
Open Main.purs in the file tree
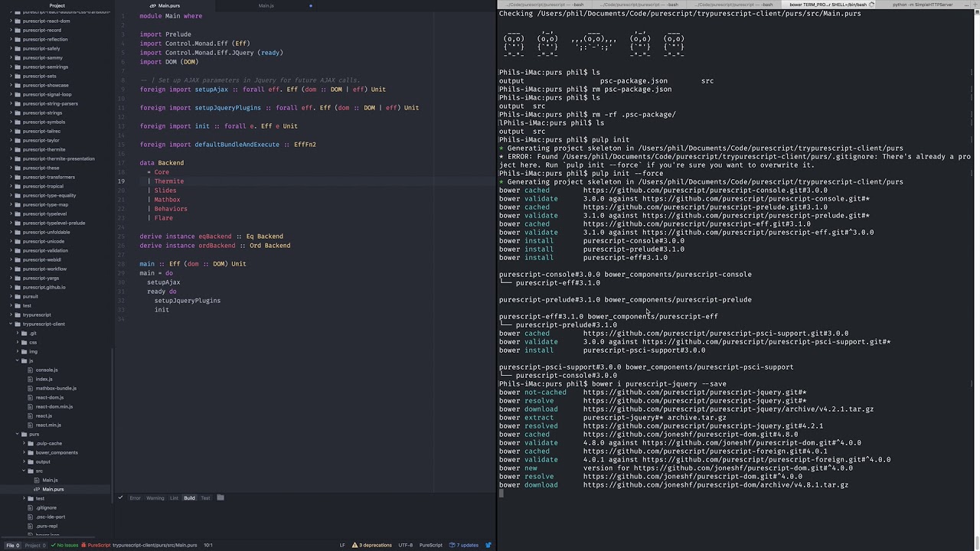pyautogui.click(x=53, y=489)
